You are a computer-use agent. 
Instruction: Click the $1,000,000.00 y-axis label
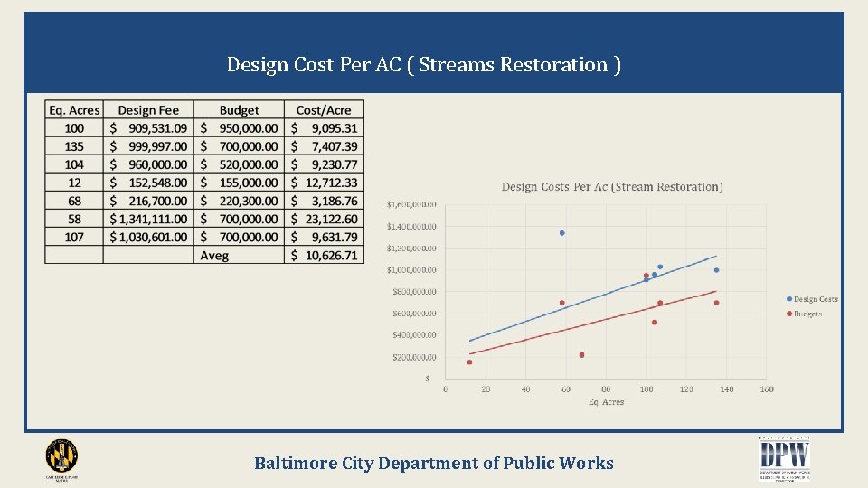[411, 270]
